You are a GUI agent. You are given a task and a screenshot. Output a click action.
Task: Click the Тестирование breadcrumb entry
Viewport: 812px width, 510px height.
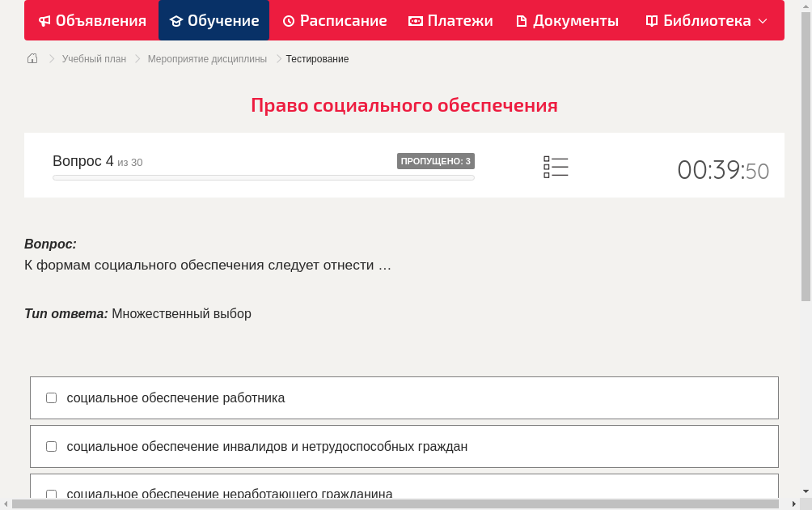point(315,58)
